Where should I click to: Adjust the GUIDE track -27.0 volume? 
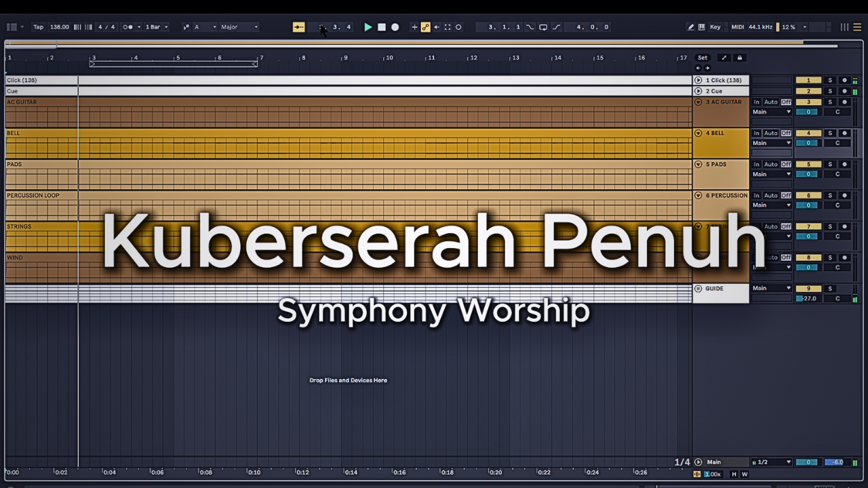[x=808, y=298]
